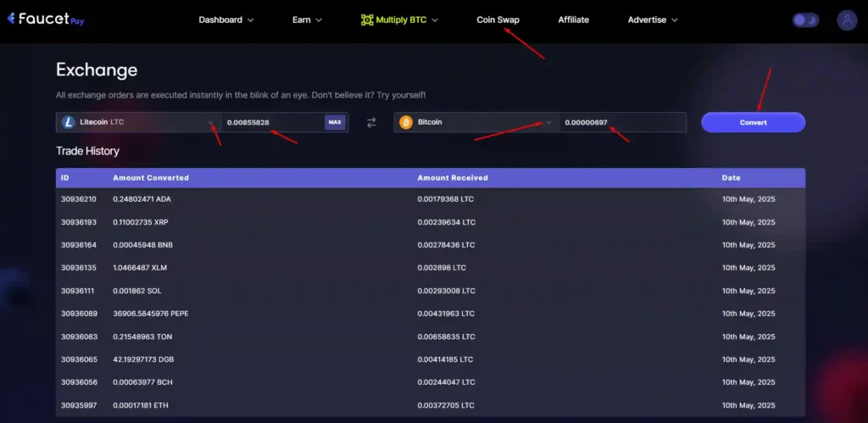The image size is (868, 423).
Task: Toggle dark mode switch
Action: (x=805, y=20)
